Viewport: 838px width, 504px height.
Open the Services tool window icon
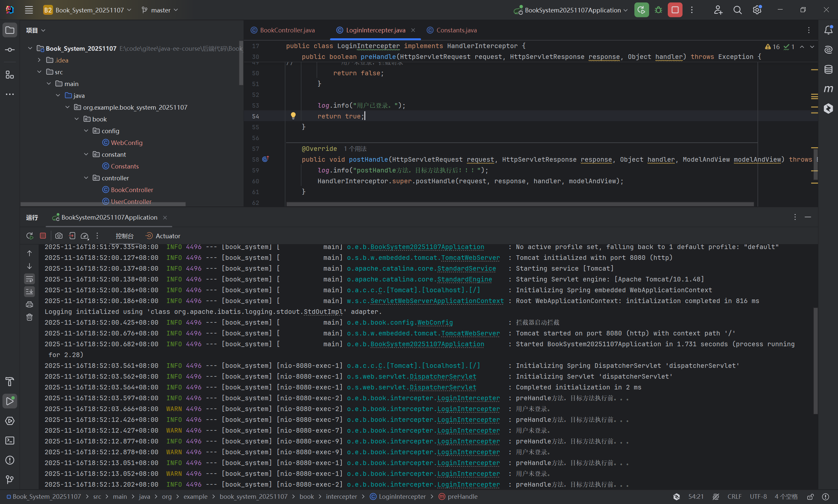10,421
